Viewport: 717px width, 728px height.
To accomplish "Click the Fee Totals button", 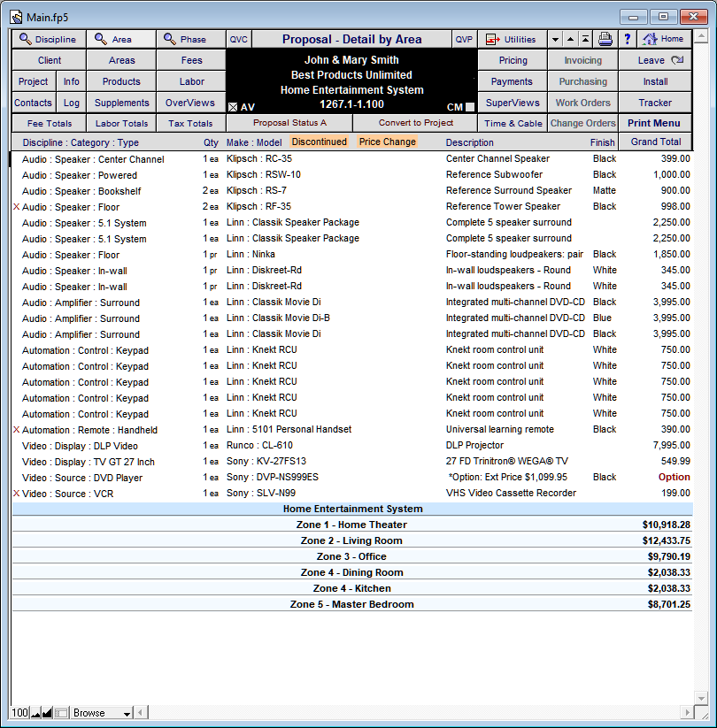I will pyautogui.click(x=50, y=124).
